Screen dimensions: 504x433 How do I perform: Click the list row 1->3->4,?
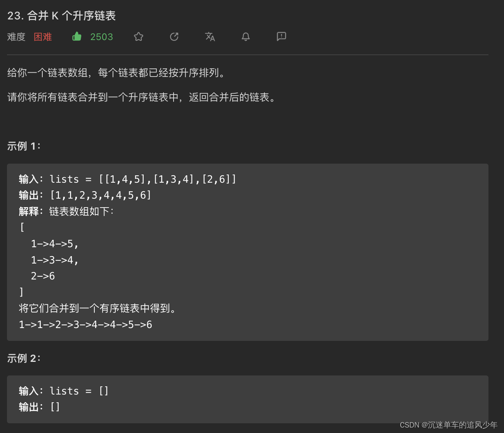coord(55,260)
